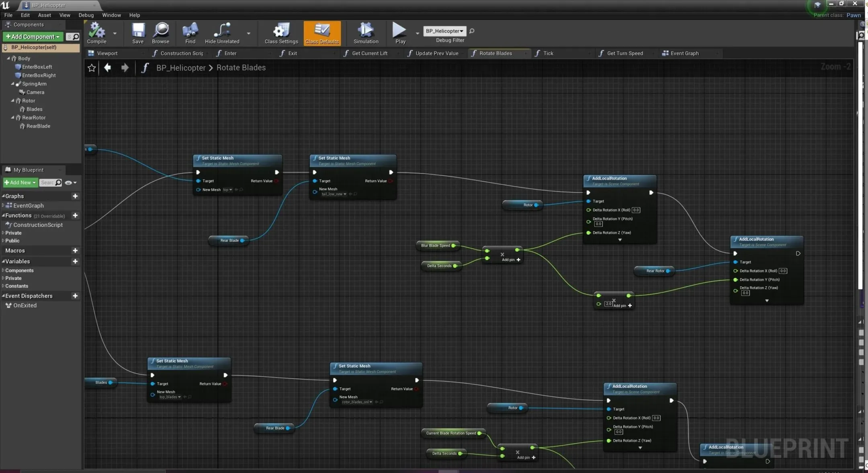Select EnterBoxLeft component
Screen dimensions: 868x473
pyautogui.click(x=37, y=67)
